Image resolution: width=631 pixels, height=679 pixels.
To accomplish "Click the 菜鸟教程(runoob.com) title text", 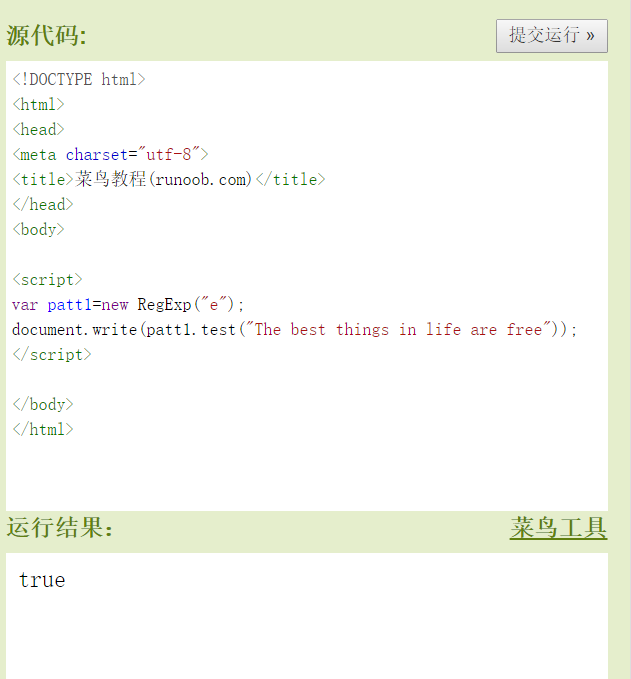I will pyautogui.click(x=164, y=179).
